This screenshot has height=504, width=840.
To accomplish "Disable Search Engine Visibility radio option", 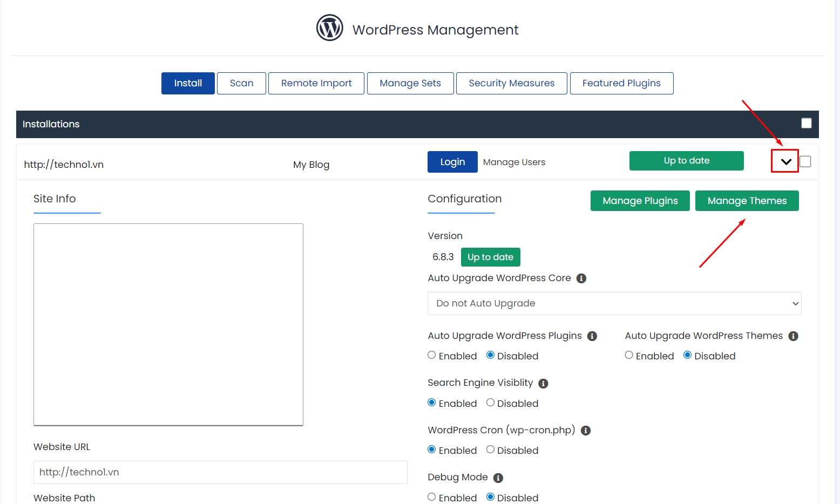I will [490, 403].
